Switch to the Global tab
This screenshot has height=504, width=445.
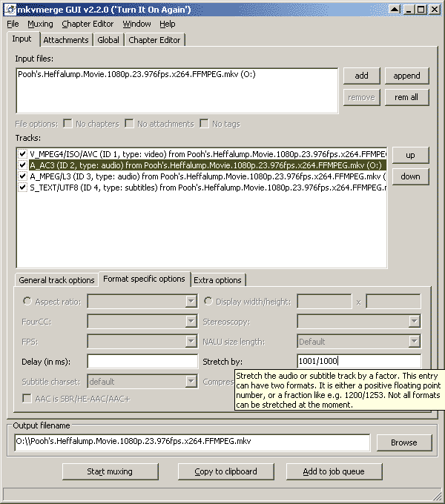pyautogui.click(x=108, y=40)
